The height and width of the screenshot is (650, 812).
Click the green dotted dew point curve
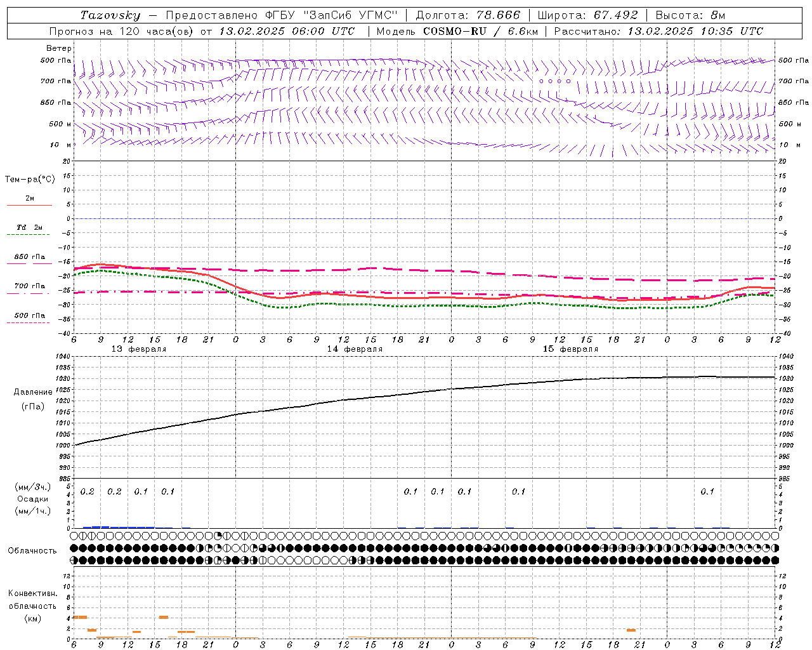click(x=425, y=305)
